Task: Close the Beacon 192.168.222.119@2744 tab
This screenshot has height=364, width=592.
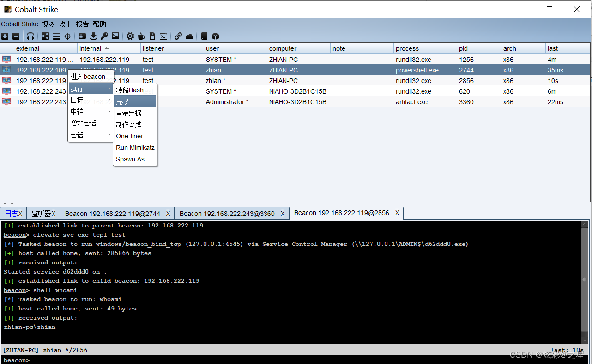Action: 168,214
